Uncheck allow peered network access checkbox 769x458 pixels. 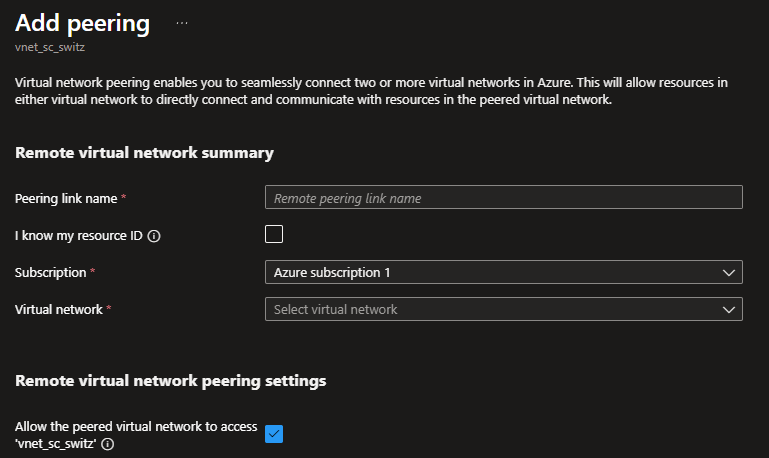(274, 434)
